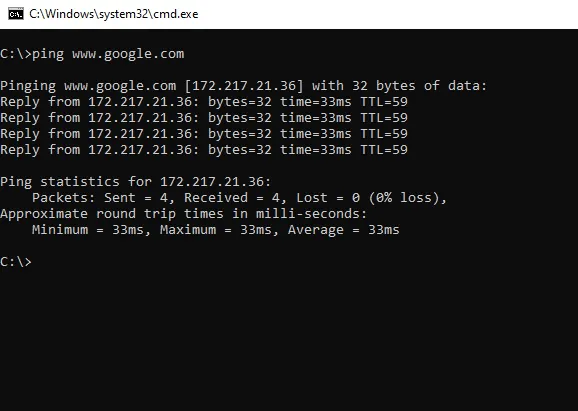Image resolution: width=578 pixels, height=411 pixels.
Task: Click the final C:\> prompt line
Action: coord(16,262)
